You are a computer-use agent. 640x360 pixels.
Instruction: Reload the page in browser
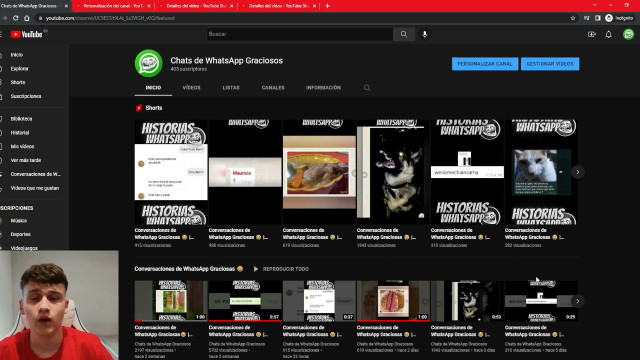(x=16, y=18)
